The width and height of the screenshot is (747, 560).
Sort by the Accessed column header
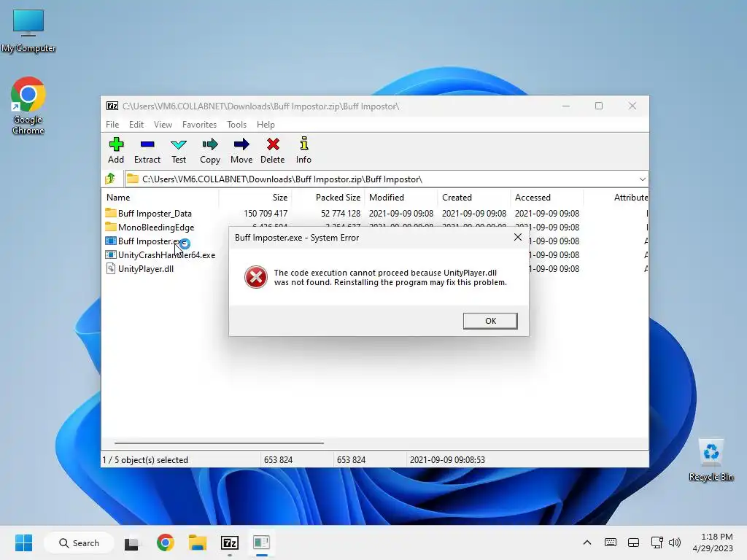[x=547, y=197]
